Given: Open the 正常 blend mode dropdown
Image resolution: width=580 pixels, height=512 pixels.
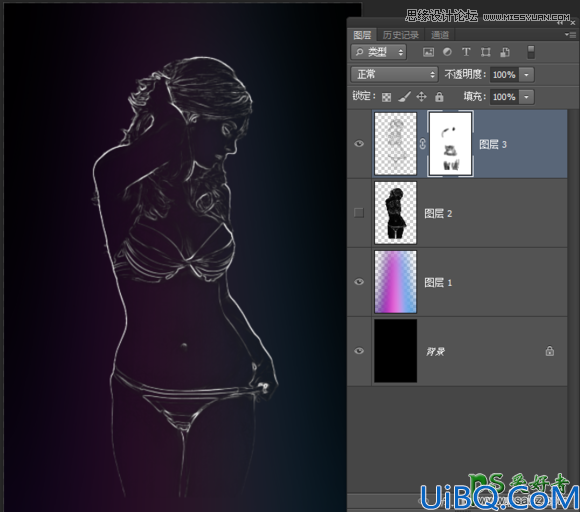Looking at the screenshot, I should [x=394, y=75].
